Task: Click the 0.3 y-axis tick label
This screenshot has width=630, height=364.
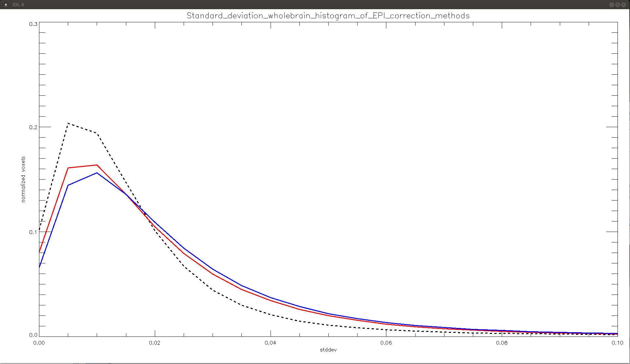Action: tap(33, 24)
